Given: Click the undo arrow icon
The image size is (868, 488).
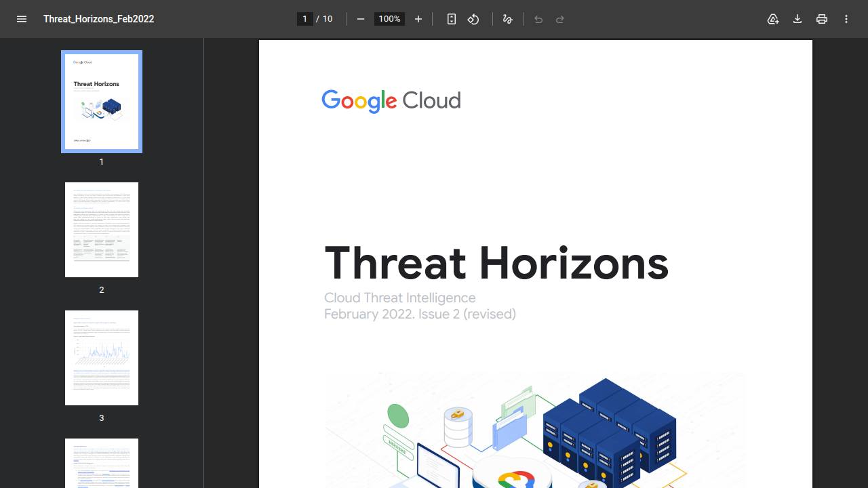Looking at the screenshot, I should (x=538, y=19).
